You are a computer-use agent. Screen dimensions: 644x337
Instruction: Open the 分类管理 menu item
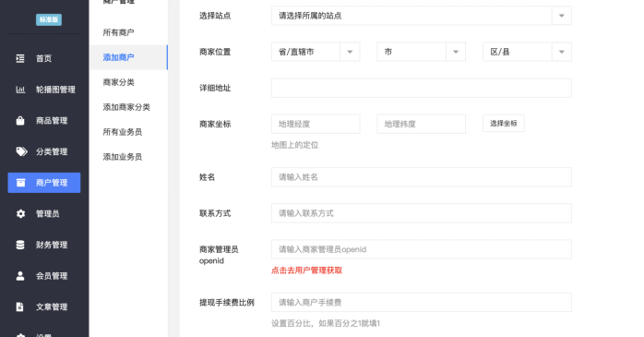pyautogui.click(x=44, y=151)
